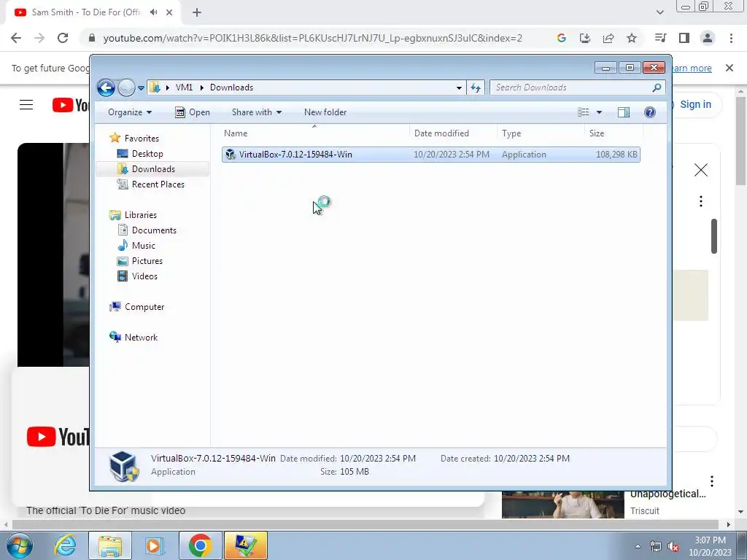
Task: Click the Explorer help icon
Action: pos(650,112)
